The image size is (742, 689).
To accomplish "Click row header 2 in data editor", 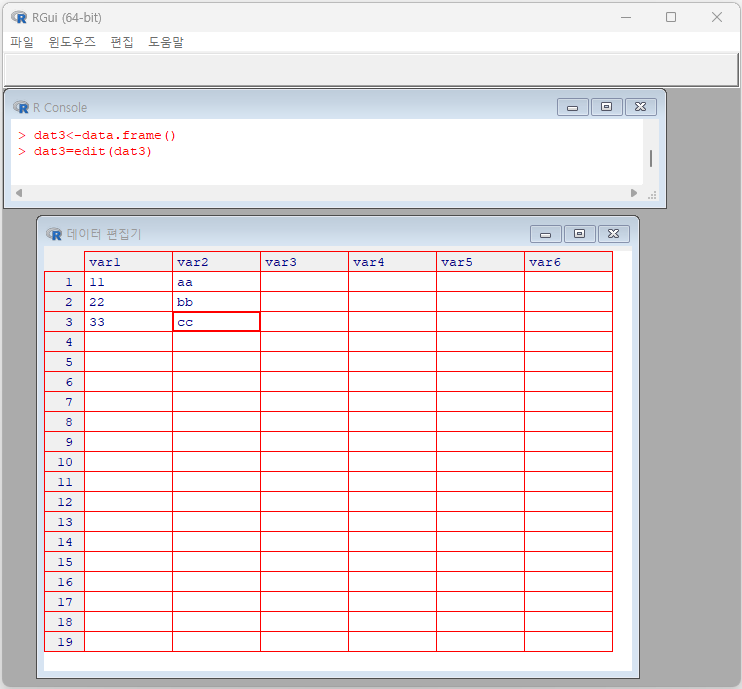I will [64, 302].
